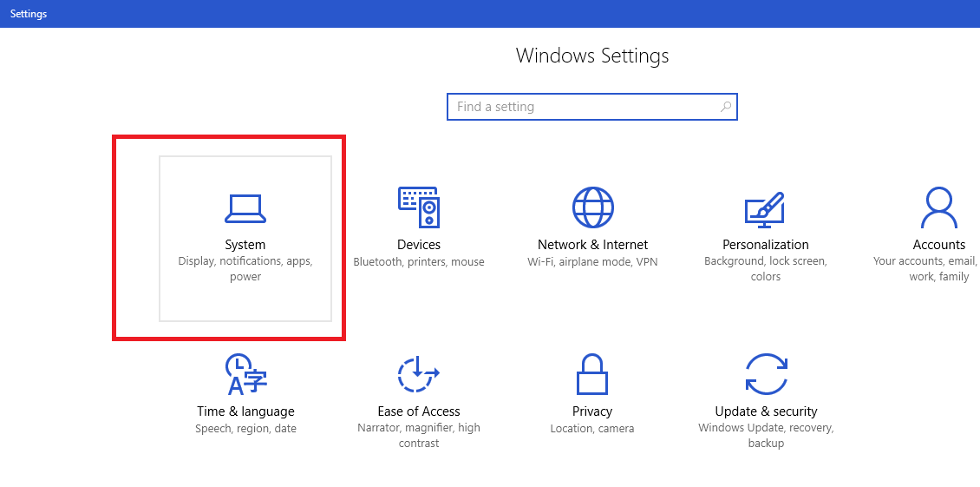Open the Time & language label
Viewport: 980px width, 487px height.
click(x=245, y=411)
